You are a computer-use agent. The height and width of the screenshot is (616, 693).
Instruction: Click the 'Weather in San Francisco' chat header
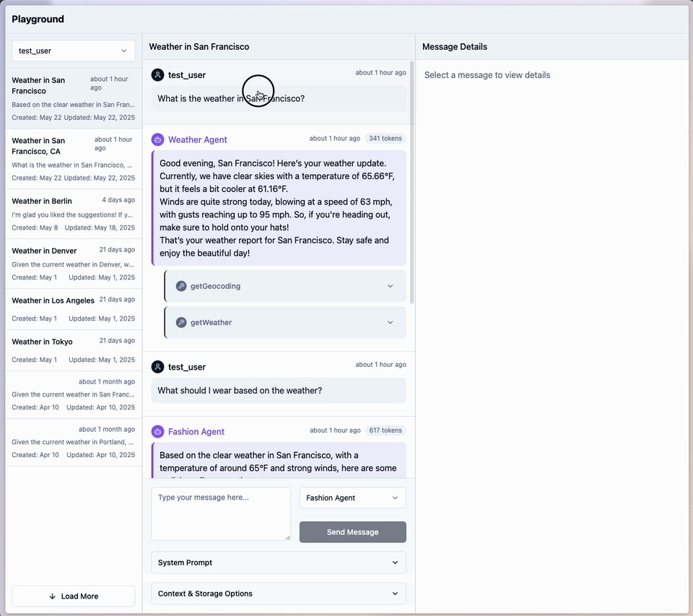(x=199, y=47)
